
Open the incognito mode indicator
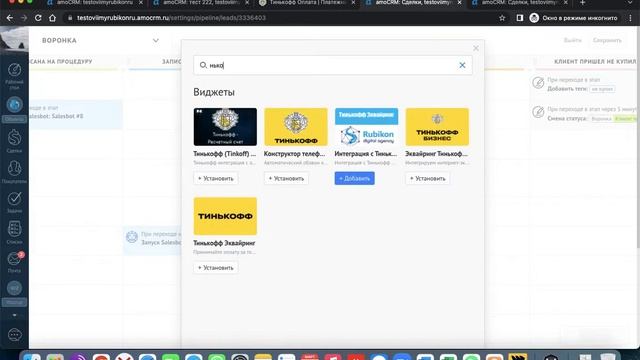coord(574,18)
